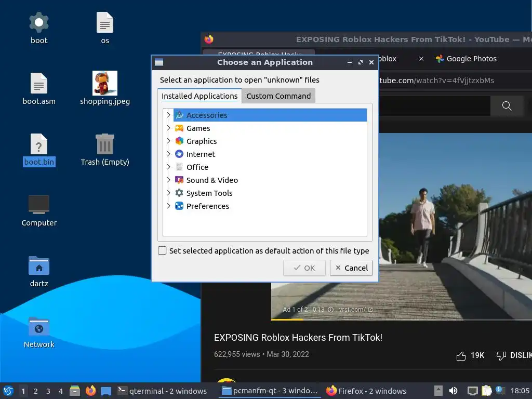The image size is (532, 399).
Task: Expand the Graphics category
Action: 168,141
